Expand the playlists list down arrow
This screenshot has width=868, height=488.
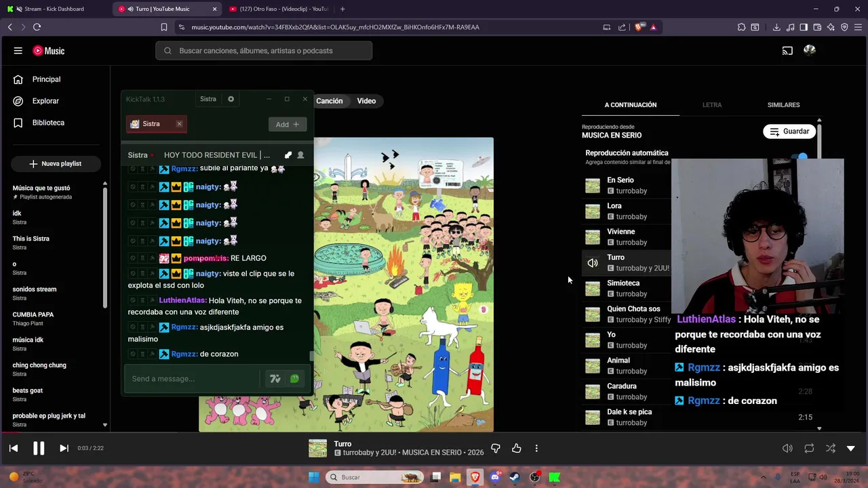click(x=104, y=425)
